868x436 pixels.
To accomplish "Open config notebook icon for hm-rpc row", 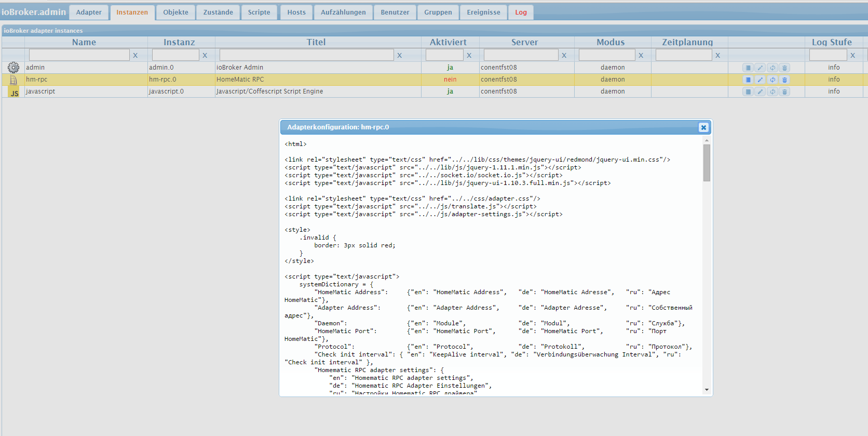I will [x=748, y=80].
